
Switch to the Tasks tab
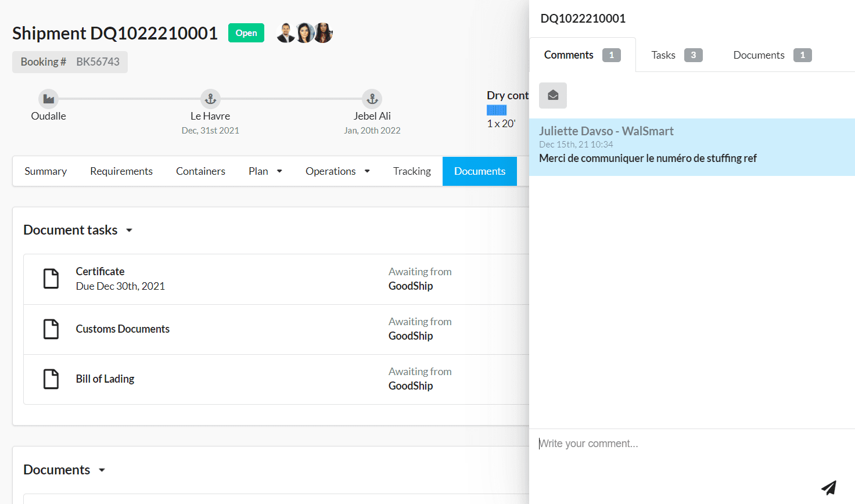click(x=677, y=55)
